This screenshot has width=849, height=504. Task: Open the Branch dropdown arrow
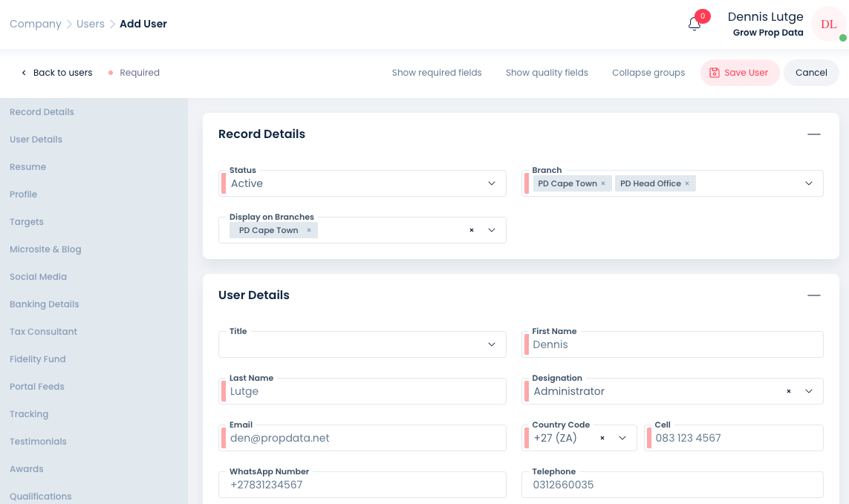click(809, 183)
